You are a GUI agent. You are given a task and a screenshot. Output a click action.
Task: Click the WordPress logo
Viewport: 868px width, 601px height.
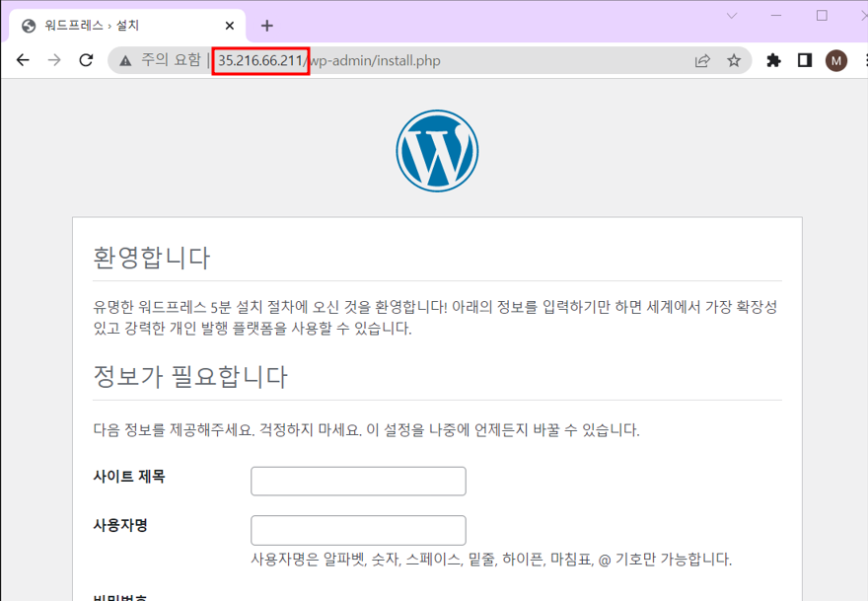tap(437, 151)
